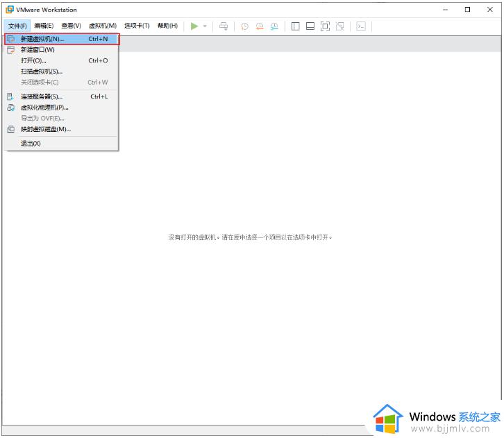
Task: Click the revert to snapshot icon
Action: point(260,26)
